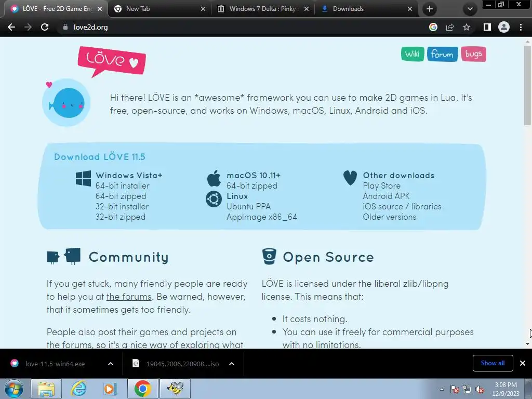
Task: View site information via padlock icon
Action: tap(65, 27)
